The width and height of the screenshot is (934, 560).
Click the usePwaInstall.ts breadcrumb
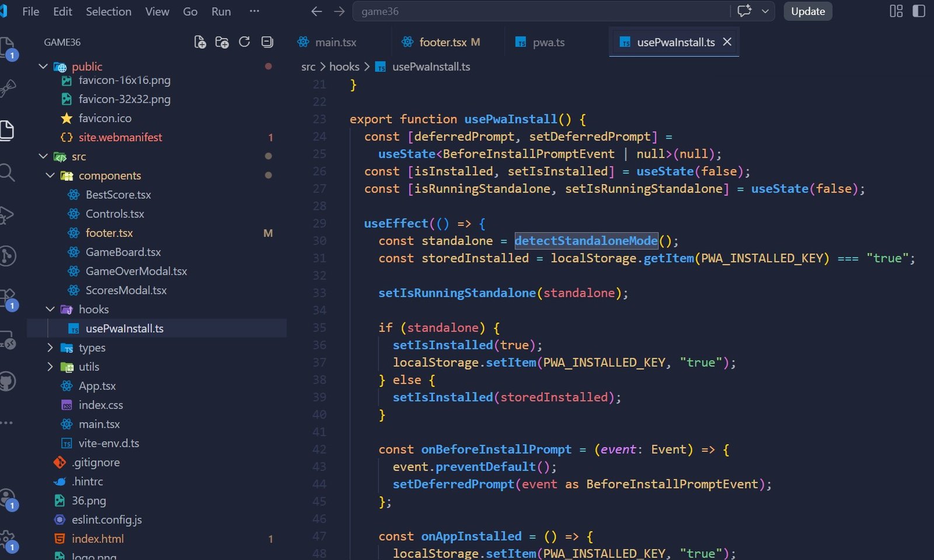(x=431, y=66)
